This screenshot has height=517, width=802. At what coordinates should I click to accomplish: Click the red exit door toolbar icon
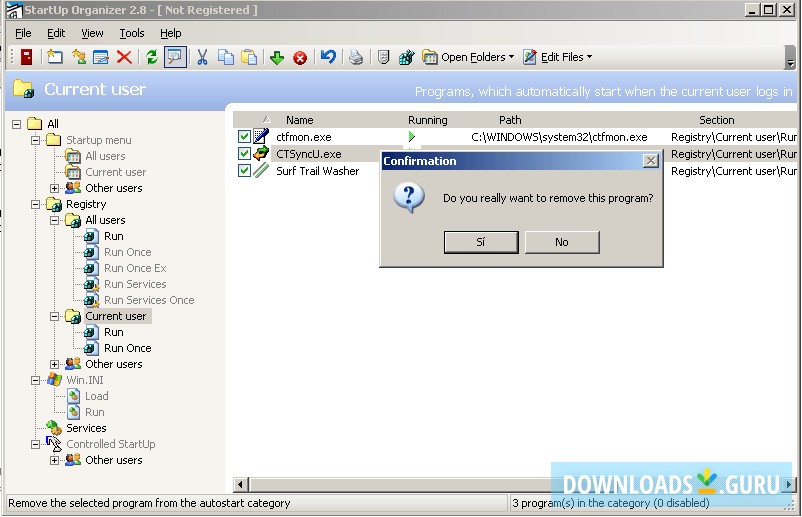(26, 57)
